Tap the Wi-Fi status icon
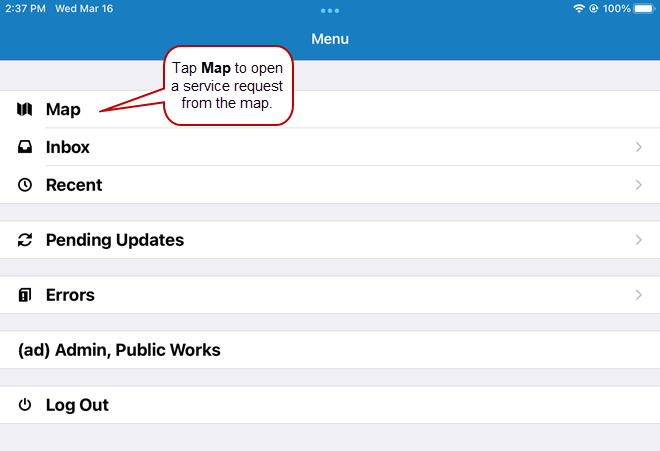The image size is (660, 451). pos(578,8)
